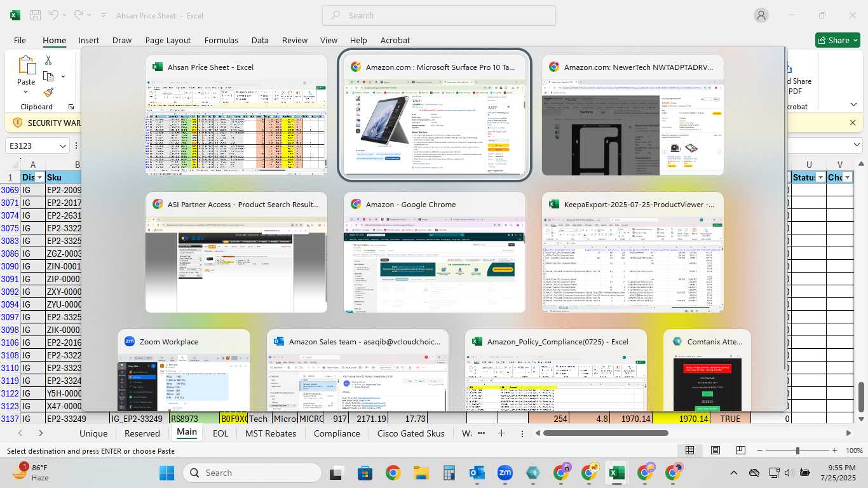Open Windows Start menu icon
Image resolution: width=868 pixels, height=488 pixels.
click(x=166, y=473)
